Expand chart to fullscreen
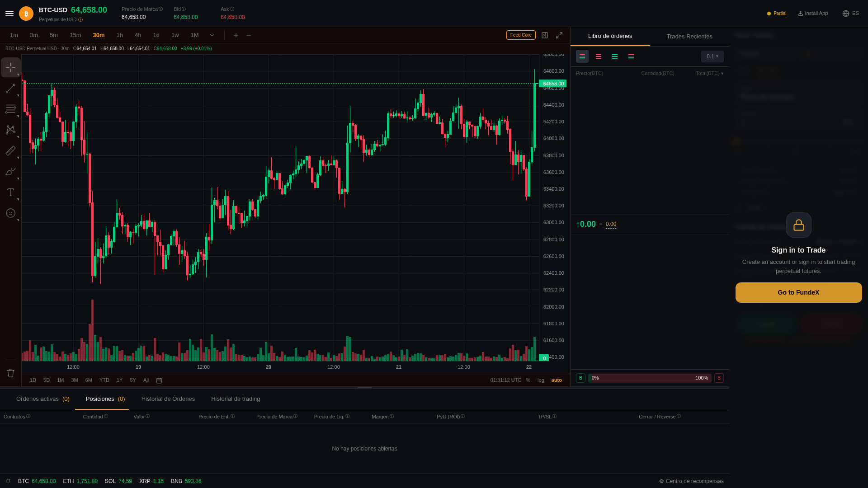 (x=559, y=35)
